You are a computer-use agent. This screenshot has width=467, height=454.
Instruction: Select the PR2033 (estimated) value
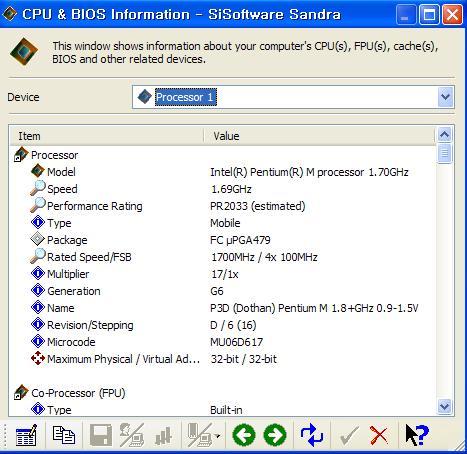[258, 206]
